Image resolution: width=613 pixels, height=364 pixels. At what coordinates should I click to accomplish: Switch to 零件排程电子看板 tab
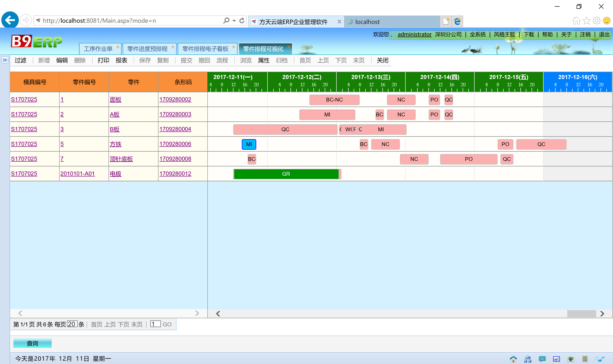205,49
